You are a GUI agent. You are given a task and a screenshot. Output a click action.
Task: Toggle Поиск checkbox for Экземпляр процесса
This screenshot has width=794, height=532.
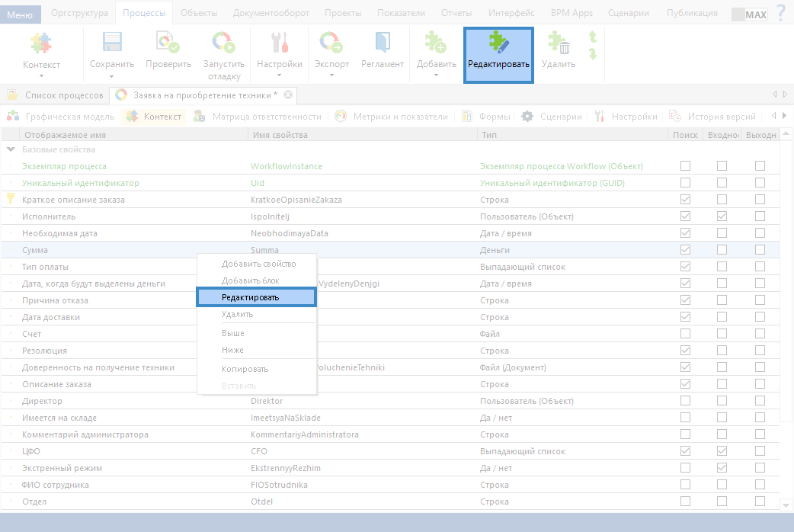tap(686, 166)
